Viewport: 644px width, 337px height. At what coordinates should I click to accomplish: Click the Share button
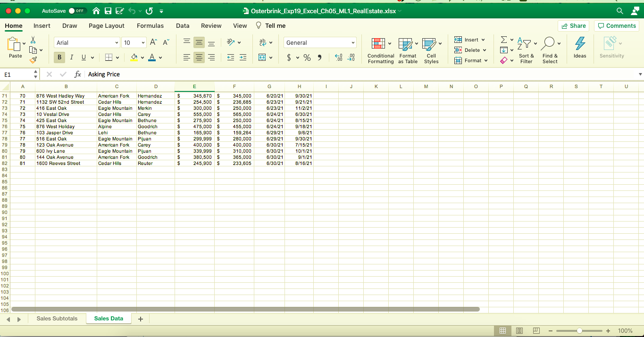pyautogui.click(x=573, y=26)
